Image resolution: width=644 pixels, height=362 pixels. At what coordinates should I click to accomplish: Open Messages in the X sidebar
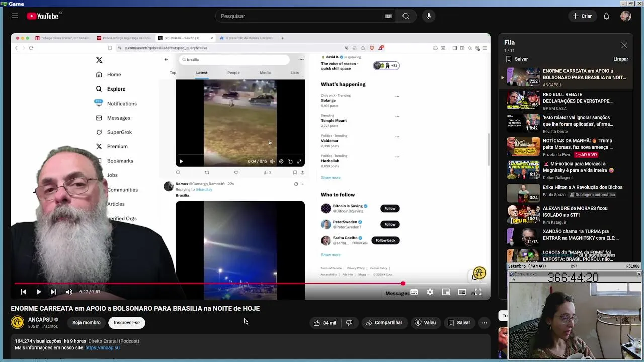113,118
